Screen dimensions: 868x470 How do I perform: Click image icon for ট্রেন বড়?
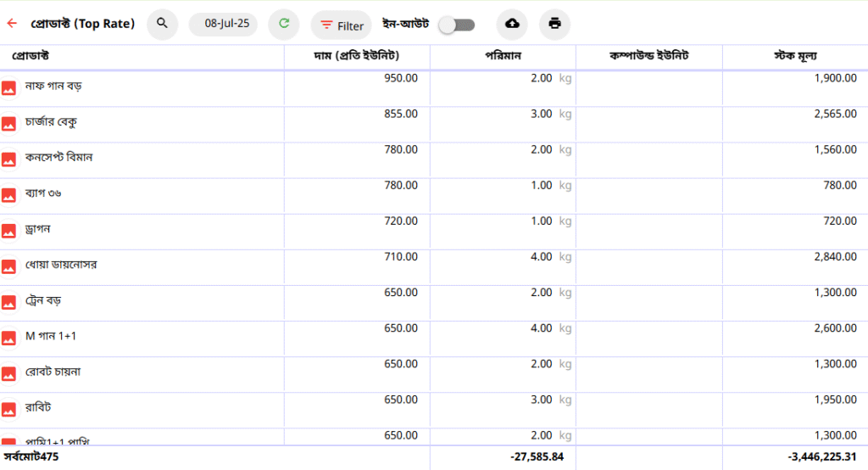click(8, 303)
